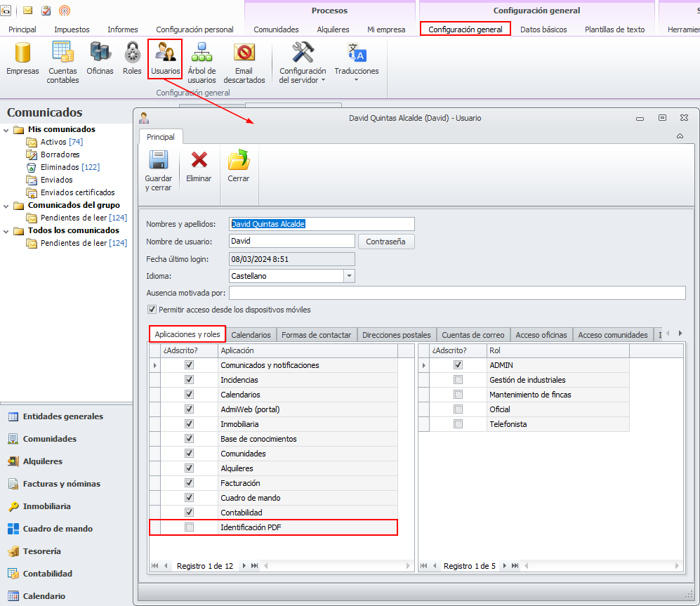Click the Contraseña button

tap(385, 242)
